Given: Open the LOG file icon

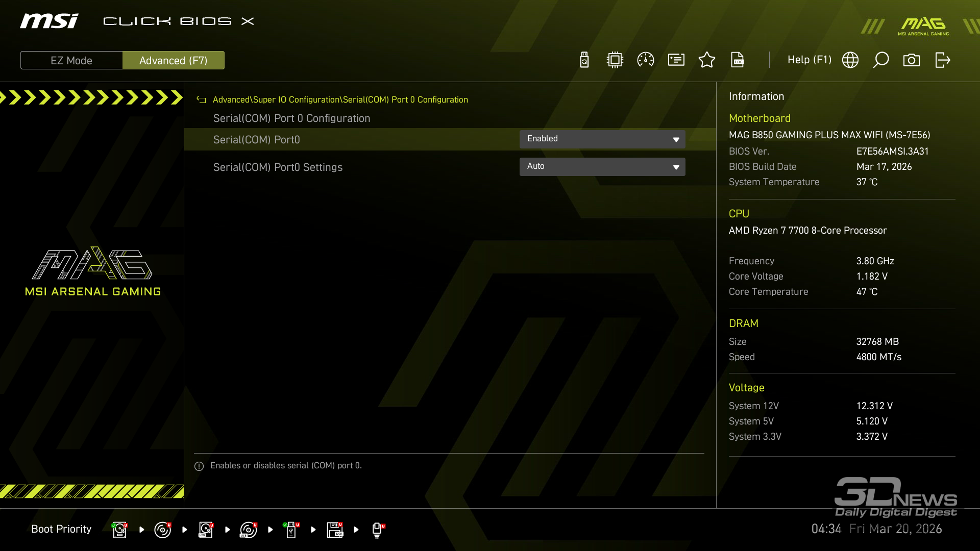Looking at the screenshot, I should pyautogui.click(x=738, y=60).
